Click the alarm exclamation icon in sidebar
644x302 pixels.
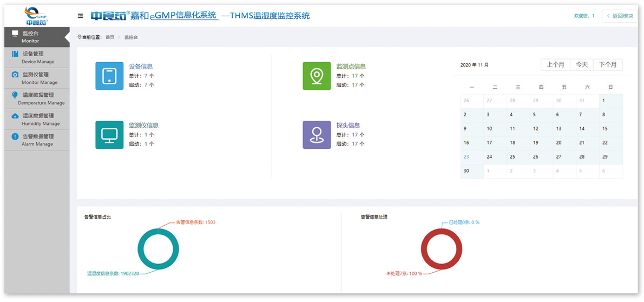point(15,136)
